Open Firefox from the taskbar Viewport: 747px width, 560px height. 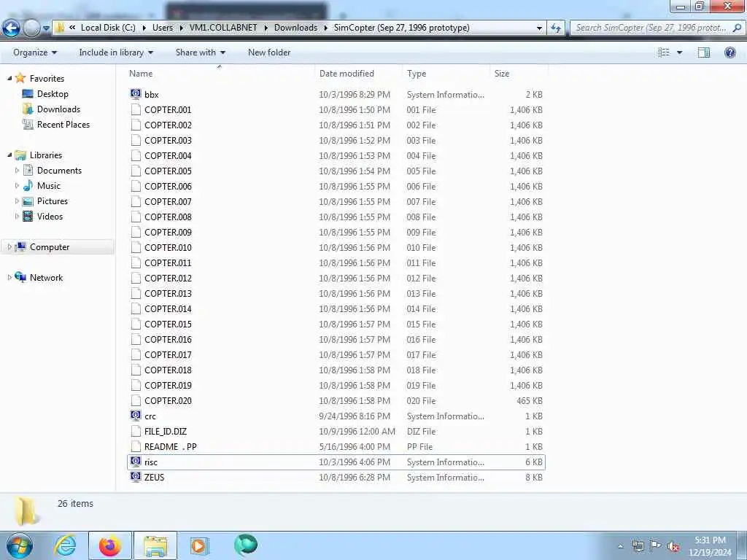click(x=110, y=545)
